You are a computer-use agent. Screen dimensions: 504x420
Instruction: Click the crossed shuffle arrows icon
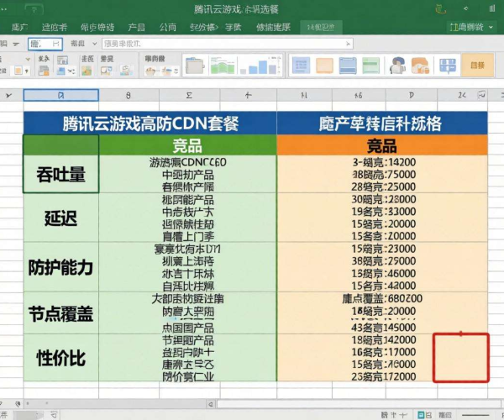click(x=71, y=71)
